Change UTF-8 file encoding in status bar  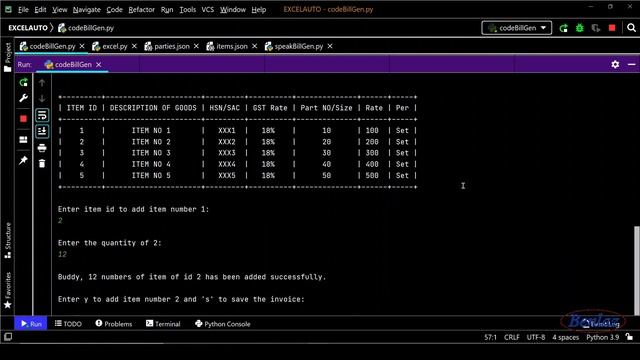pyautogui.click(x=536, y=337)
